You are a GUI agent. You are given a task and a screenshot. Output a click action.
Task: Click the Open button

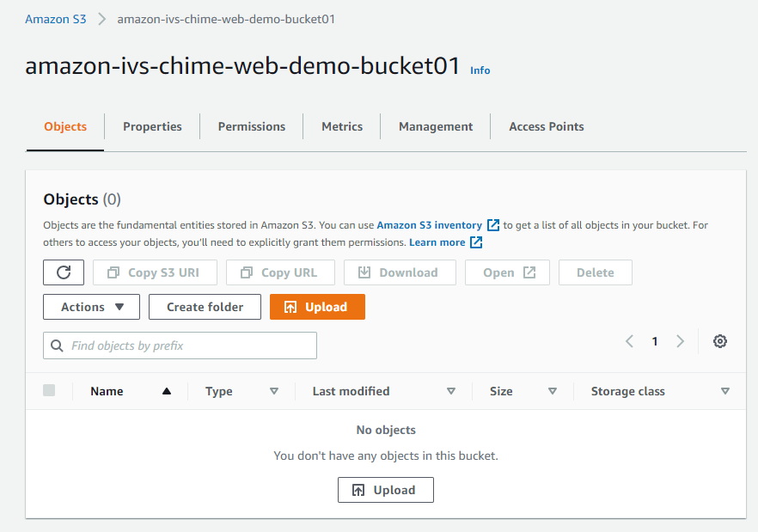(x=507, y=272)
